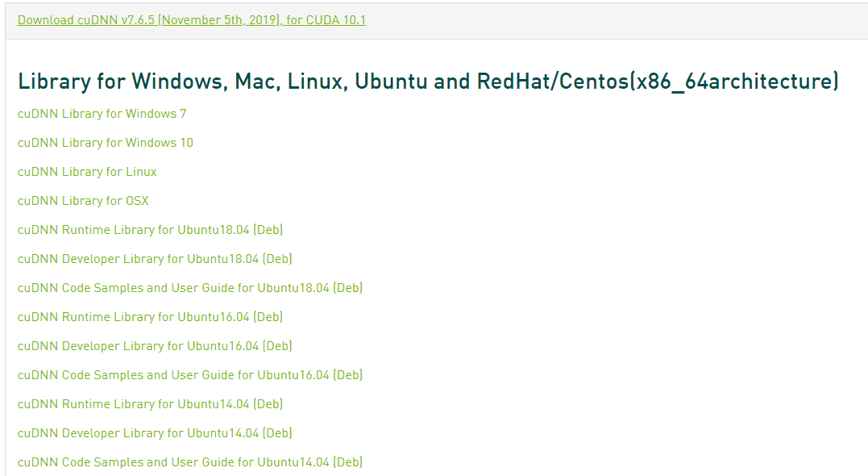Select cuDNN Library for OSX
This screenshot has height=476, width=868.
tap(83, 201)
